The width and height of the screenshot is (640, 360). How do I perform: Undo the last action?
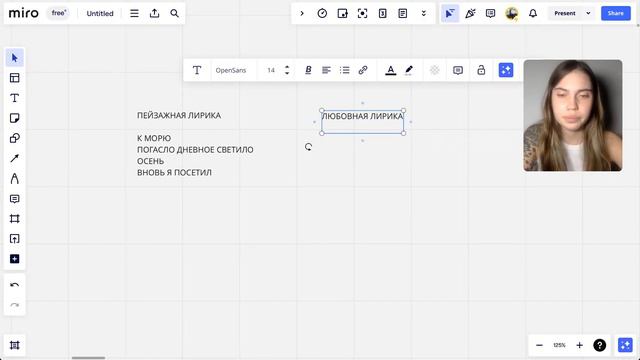[x=15, y=285]
